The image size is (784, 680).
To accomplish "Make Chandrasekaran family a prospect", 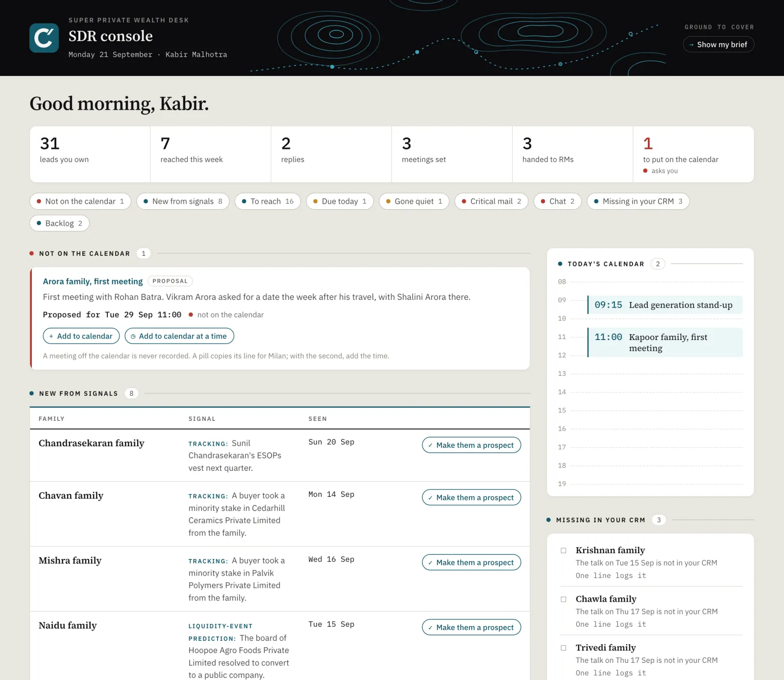I will click(x=471, y=445).
